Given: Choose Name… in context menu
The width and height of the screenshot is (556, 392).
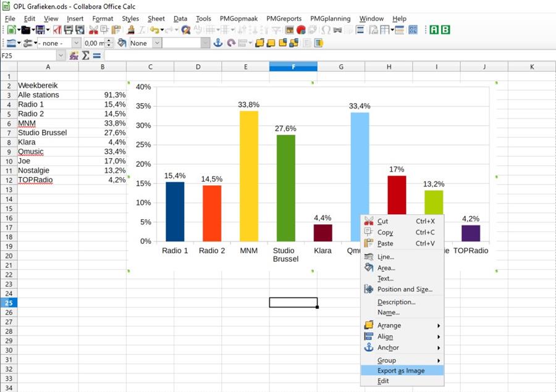Looking at the screenshot, I should click(402, 312).
